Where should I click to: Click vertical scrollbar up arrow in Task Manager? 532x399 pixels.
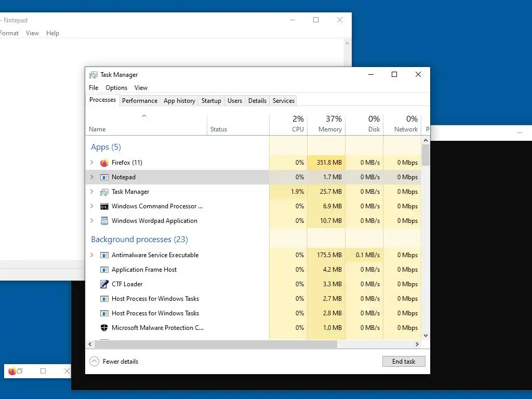coord(426,140)
